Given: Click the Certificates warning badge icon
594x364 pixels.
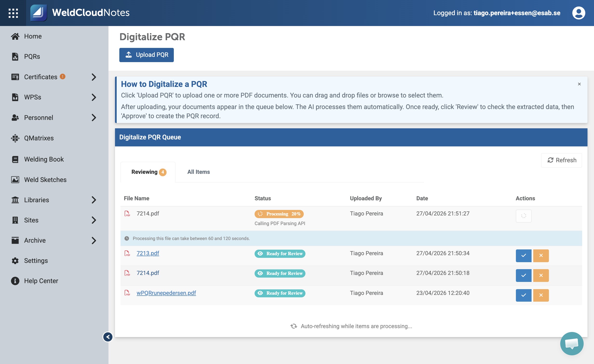Looking at the screenshot, I should coord(62,77).
